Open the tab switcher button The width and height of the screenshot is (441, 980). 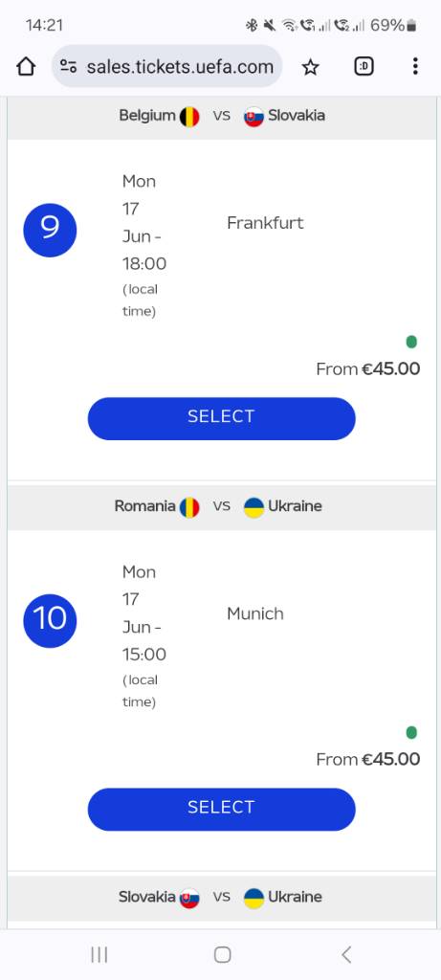coord(364,66)
